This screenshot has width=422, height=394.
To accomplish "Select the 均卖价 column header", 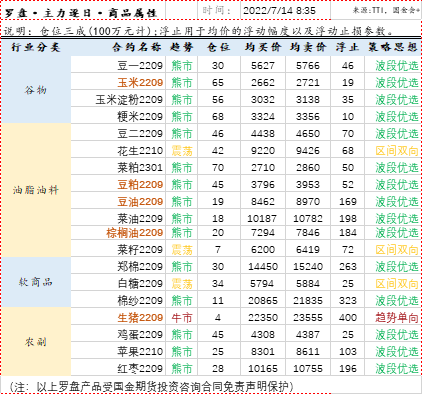I will coord(308,47).
